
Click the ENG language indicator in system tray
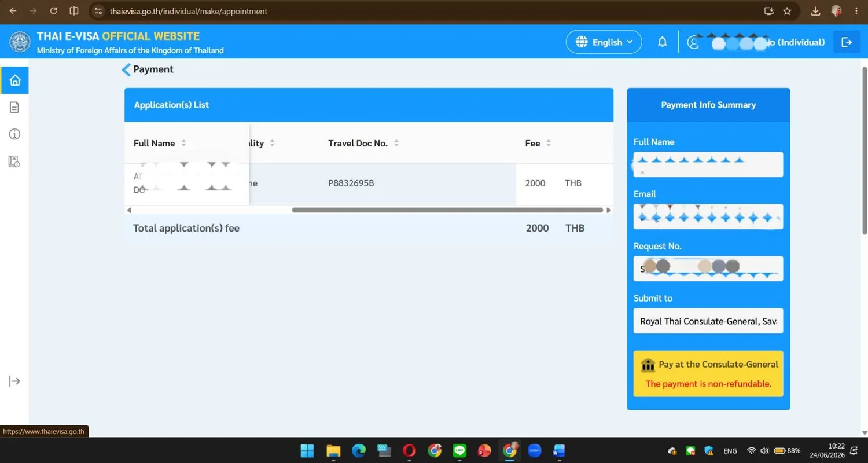730,451
